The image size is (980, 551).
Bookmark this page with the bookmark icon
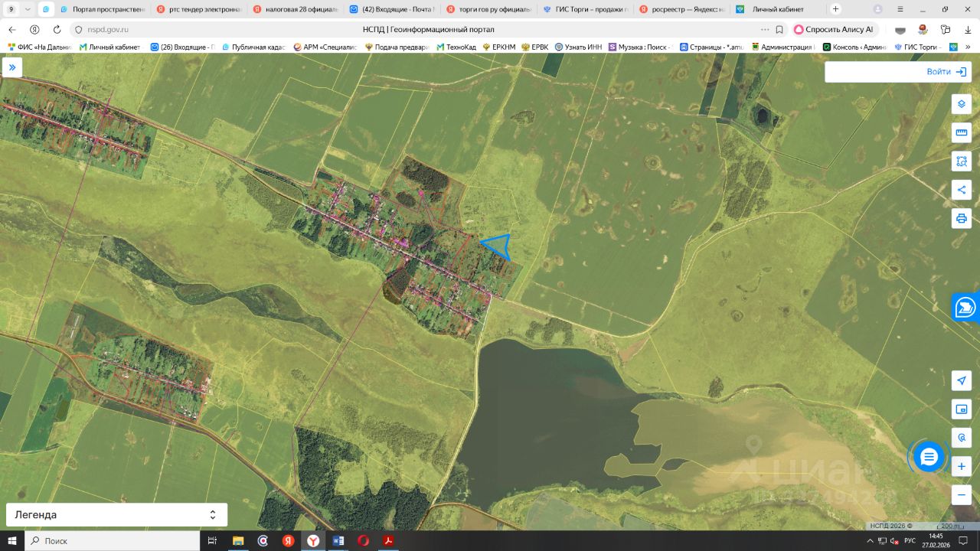(779, 29)
